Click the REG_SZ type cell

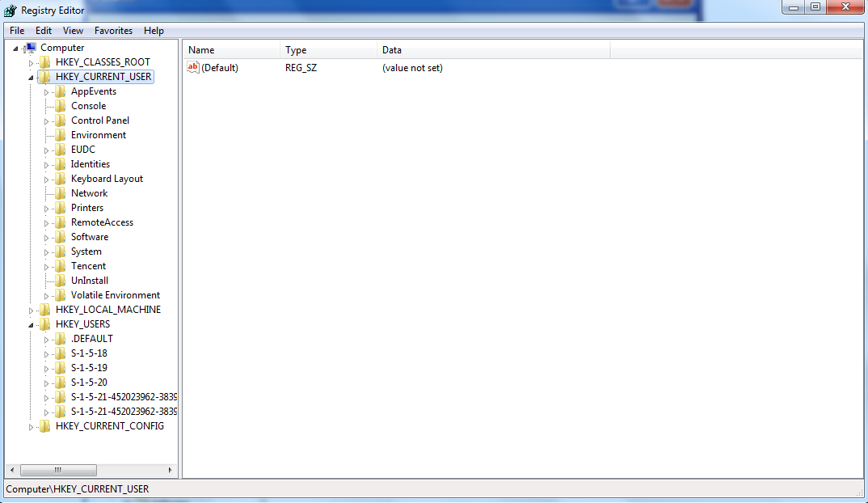pyautogui.click(x=301, y=68)
